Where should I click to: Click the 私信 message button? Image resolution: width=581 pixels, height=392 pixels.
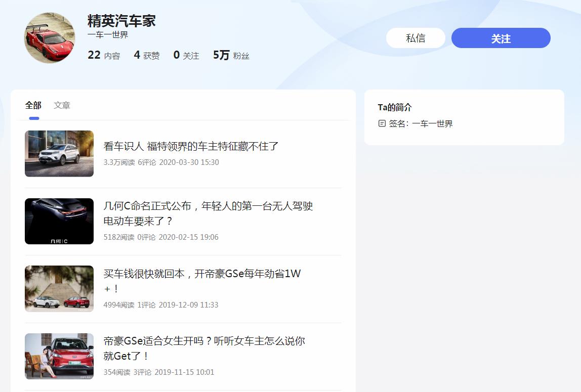coord(416,38)
